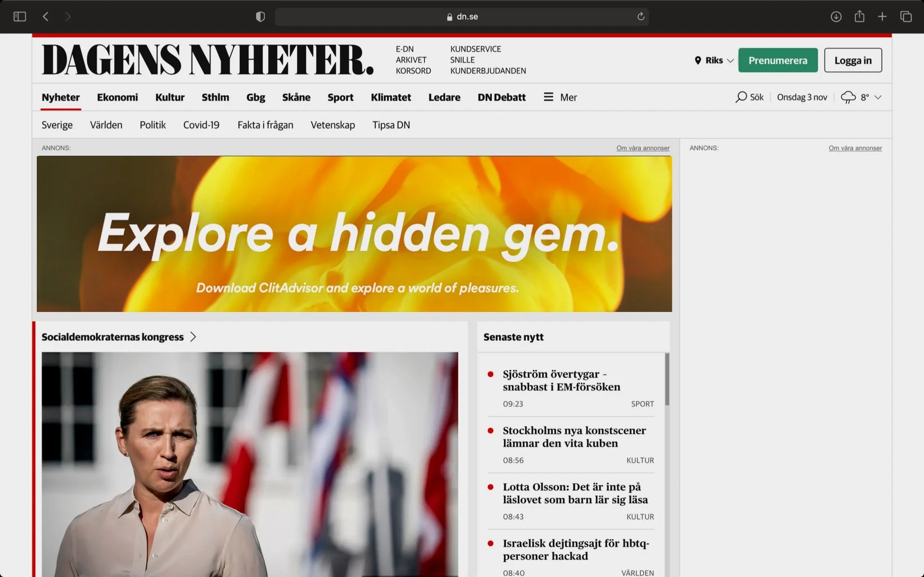This screenshot has width=924, height=577.
Task: Click the Logga in button
Action: 853,60
